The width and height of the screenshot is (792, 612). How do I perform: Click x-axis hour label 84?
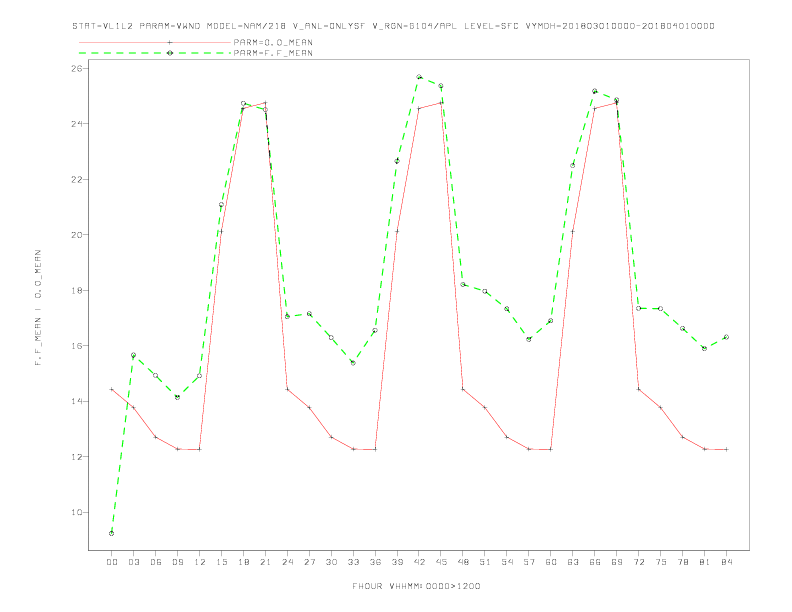pos(727,562)
